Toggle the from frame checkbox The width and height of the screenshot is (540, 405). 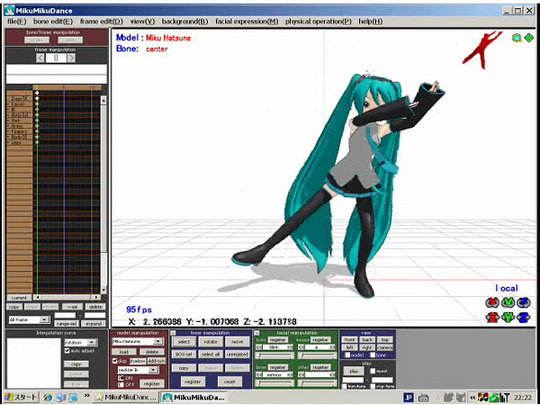coord(345,386)
